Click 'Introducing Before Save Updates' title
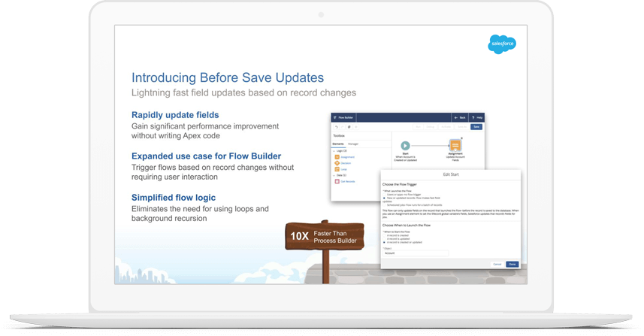 point(228,77)
